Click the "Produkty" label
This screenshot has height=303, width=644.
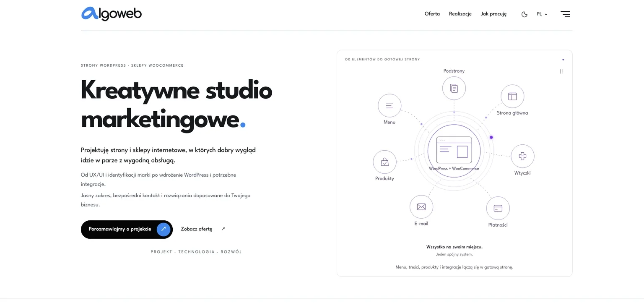384,178
